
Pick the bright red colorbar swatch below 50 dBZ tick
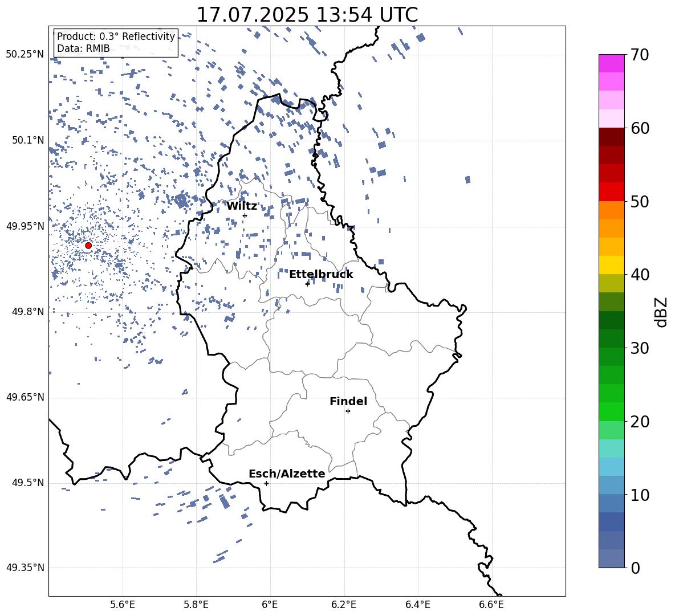click(x=612, y=192)
